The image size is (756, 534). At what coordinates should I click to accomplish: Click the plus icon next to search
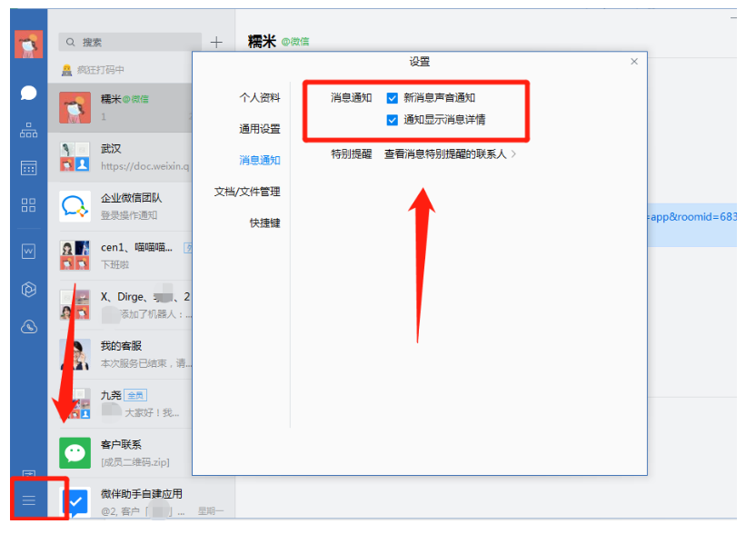(x=216, y=42)
